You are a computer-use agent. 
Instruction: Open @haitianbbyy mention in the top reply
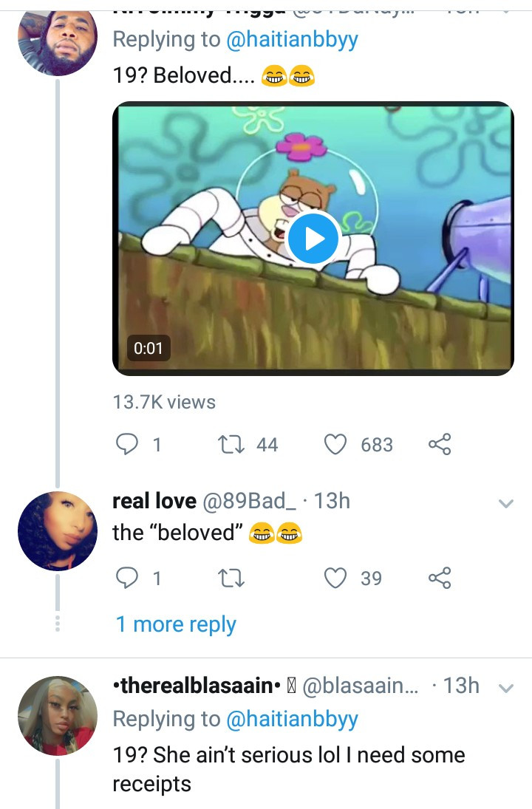click(290, 39)
